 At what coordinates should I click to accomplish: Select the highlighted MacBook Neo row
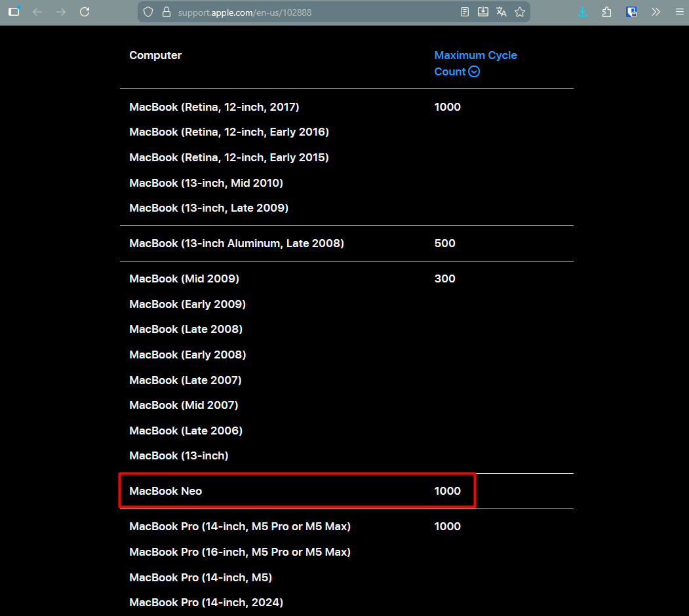[297, 490]
